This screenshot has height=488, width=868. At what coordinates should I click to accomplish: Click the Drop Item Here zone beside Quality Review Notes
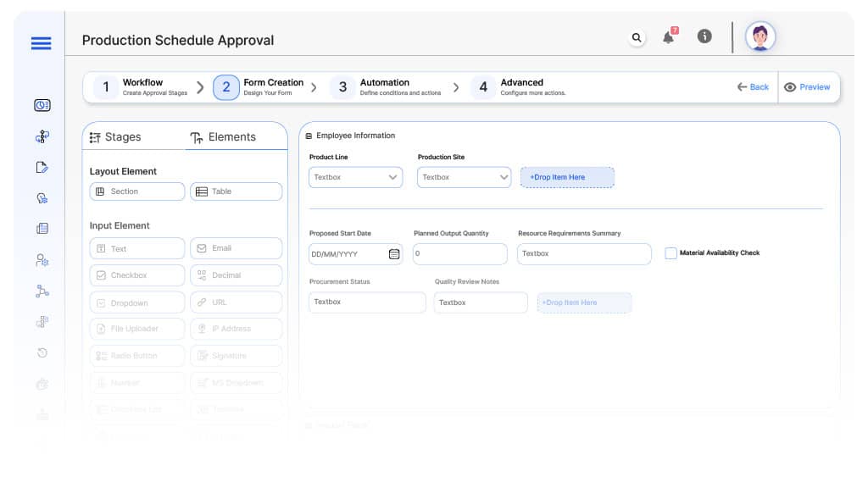(x=584, y=302)
